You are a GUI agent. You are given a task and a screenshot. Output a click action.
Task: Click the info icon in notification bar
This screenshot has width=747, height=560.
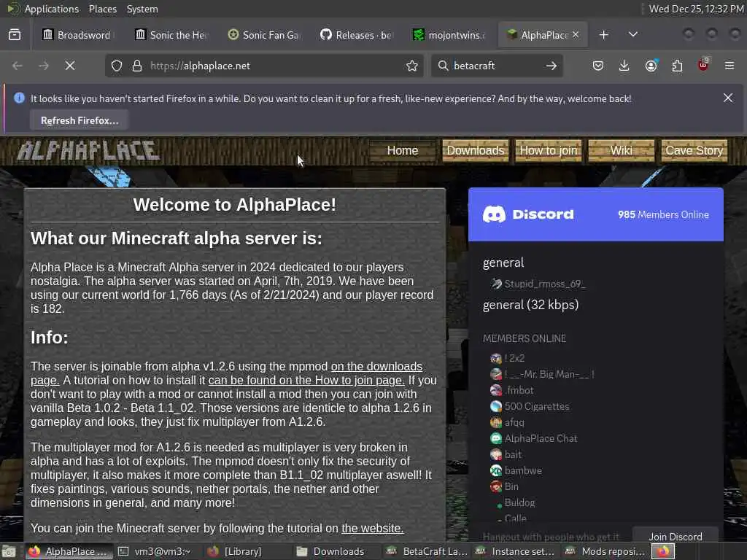19,98
